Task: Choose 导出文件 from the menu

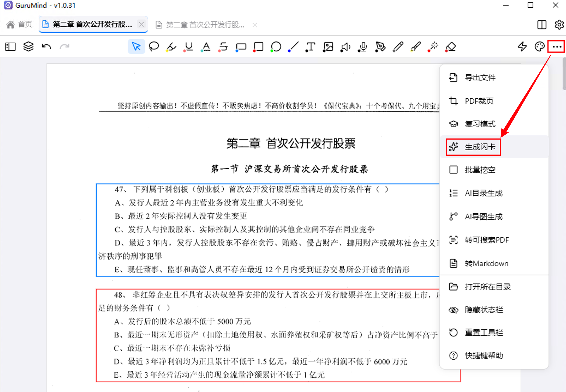Action: (x=494, y=78)
